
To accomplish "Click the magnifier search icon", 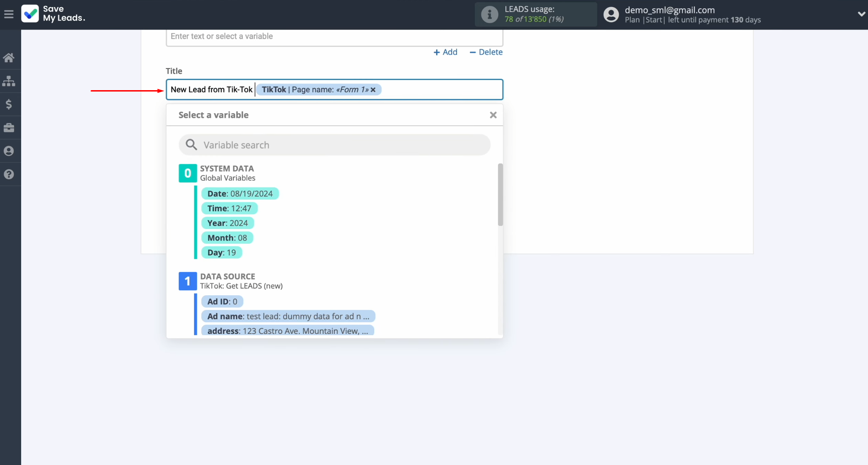I will pyautogui.click(x=191, y=145).
